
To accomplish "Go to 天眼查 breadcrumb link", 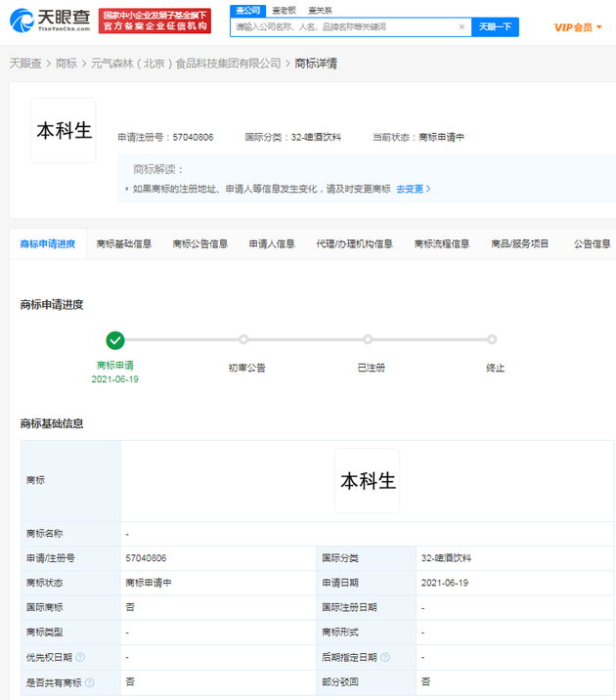I will [x=25, y=64].
